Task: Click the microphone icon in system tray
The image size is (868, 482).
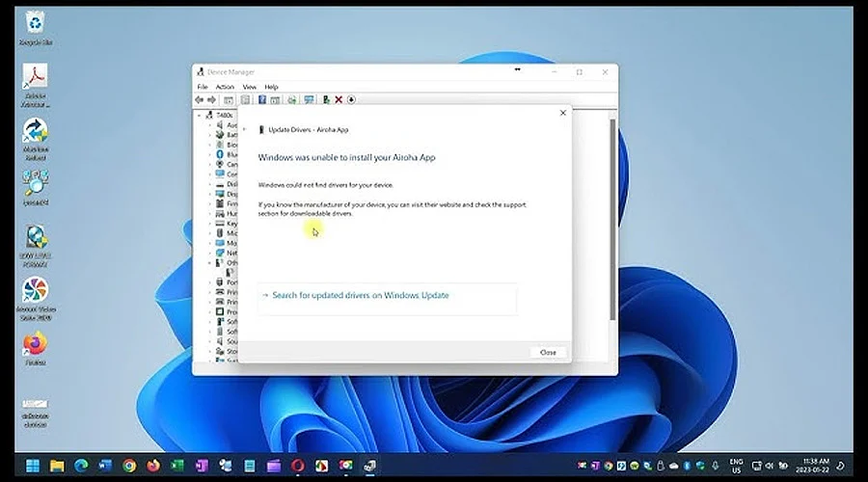Action: pos(716,466)
